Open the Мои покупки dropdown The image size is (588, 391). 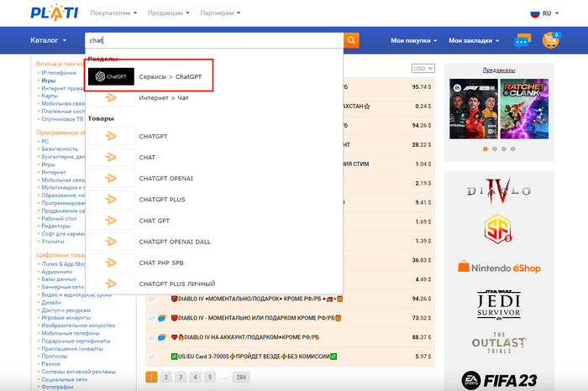(414, 40)
